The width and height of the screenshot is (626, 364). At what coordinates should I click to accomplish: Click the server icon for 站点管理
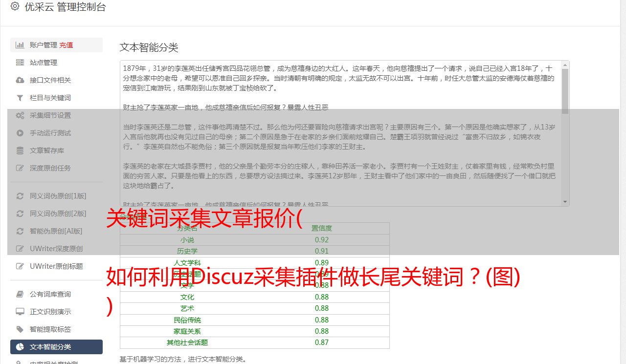[x=20, y=63]
